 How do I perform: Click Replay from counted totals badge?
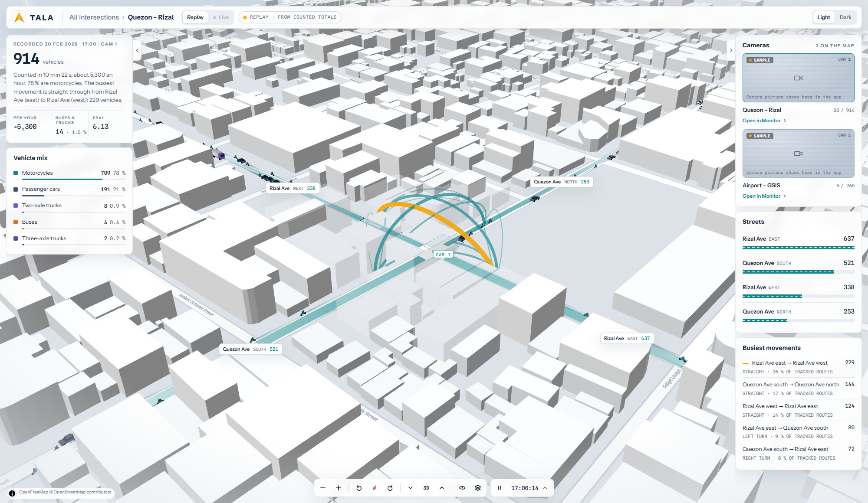click(290, 17)
